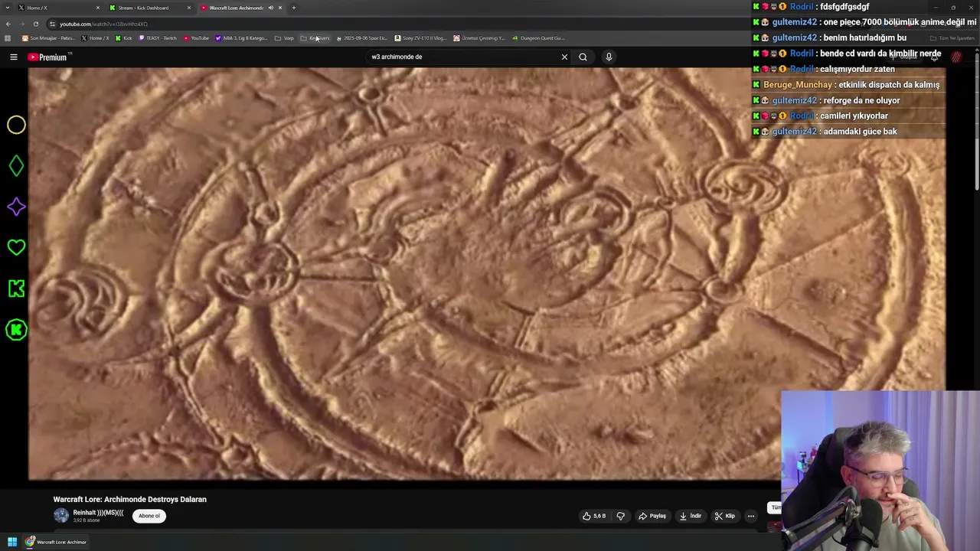The image size is (980, 551).
Task: Click the İndir download button
Action: [691, 516]
